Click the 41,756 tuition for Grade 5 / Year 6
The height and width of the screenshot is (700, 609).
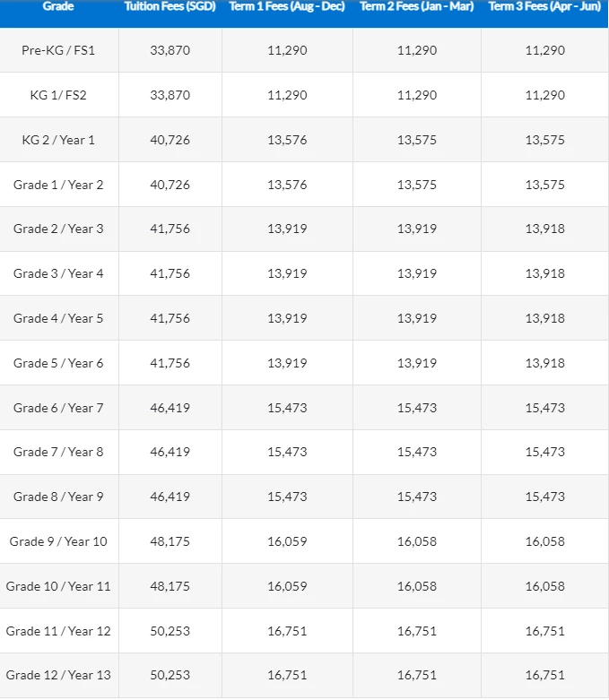pos(170,363)
